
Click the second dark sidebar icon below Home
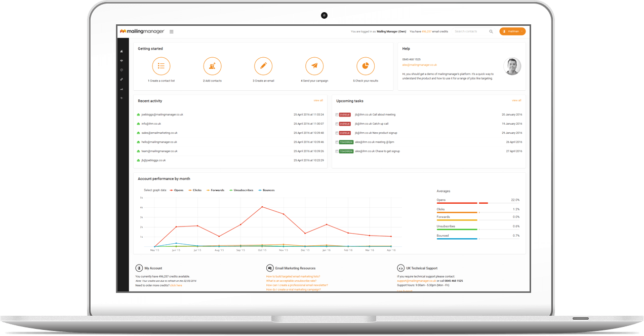(122, 60)
